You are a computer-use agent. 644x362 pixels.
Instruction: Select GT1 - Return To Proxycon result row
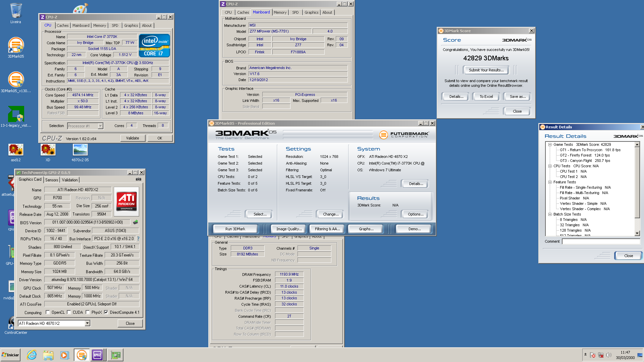pos(590,150)
